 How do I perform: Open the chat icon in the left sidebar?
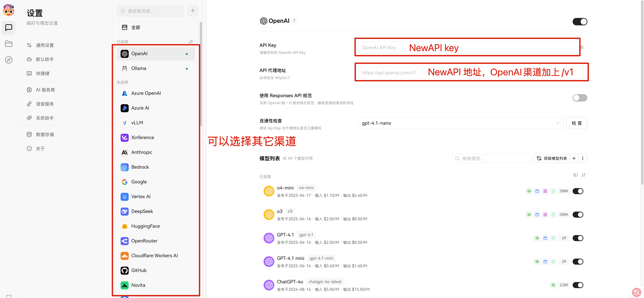tap(9, 28)
